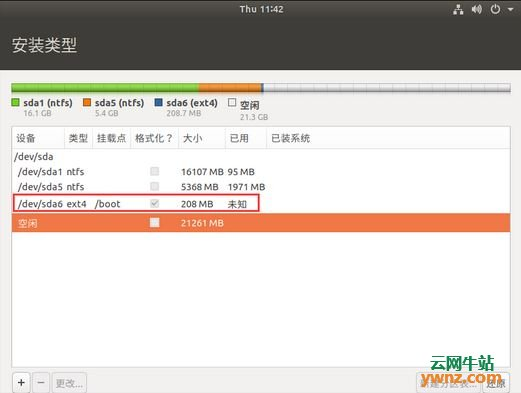The width and height of the screenshot is (521, 393).
Task: Expand the system menu arrow beside the power icon
Action: (510, 10)
